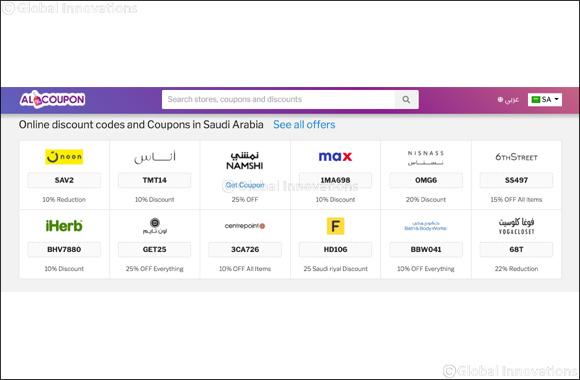Click the globe icon beside Arabic
Screen dimensions: 580x380
coord(500,100)
